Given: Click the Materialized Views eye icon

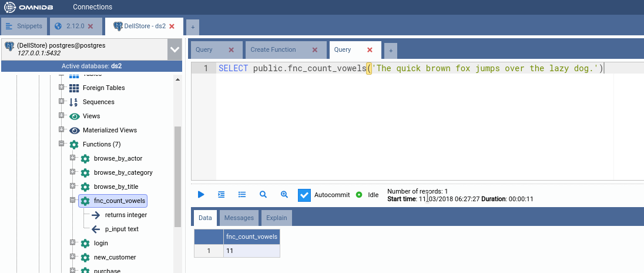Looking at the screenshot, I should [75, 131].
